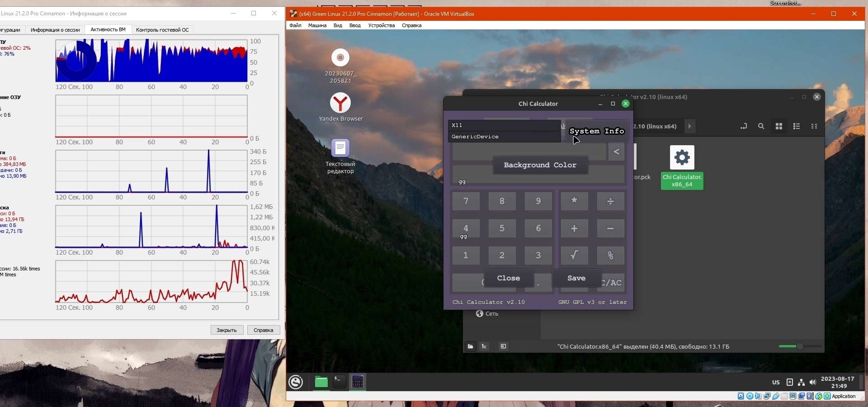Open the Вид menu in VirtualBox

(x=338, y=25)
